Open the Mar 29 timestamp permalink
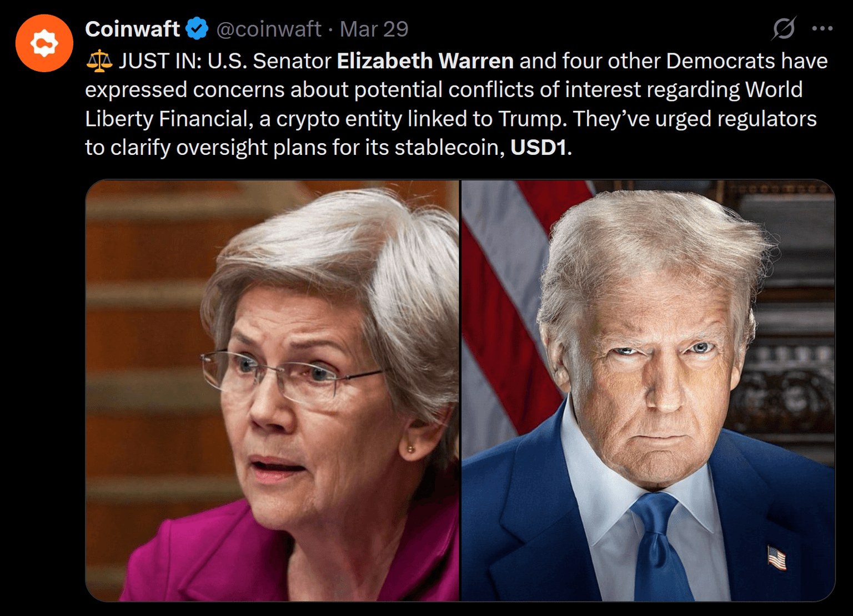 click(x=374, y=29)
